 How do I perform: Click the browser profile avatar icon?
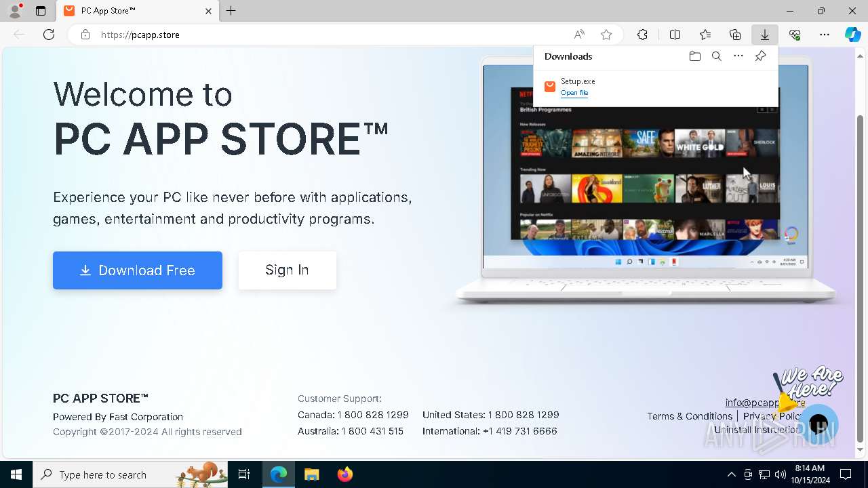(x=14, y=11)
